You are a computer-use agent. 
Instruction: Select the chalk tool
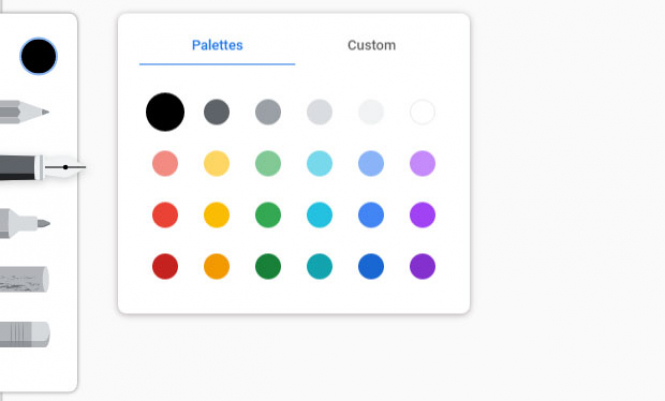point(24,279)
